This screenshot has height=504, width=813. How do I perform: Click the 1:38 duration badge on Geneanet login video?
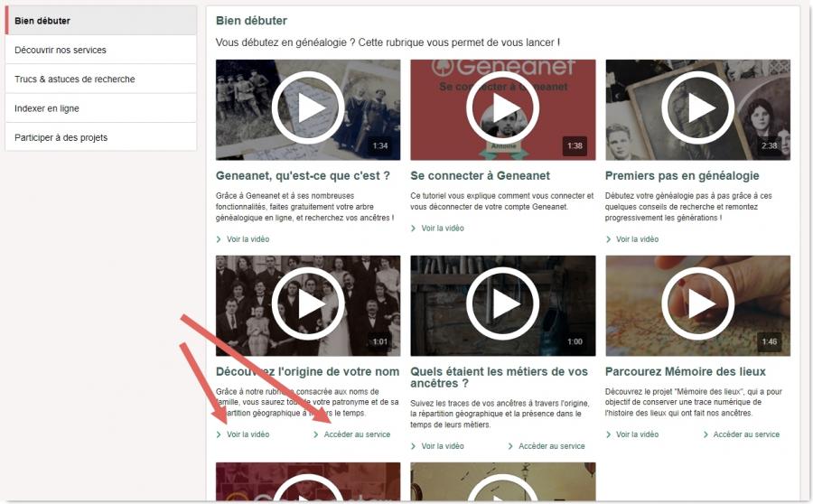pyautogui.click(x=575, y=145)
